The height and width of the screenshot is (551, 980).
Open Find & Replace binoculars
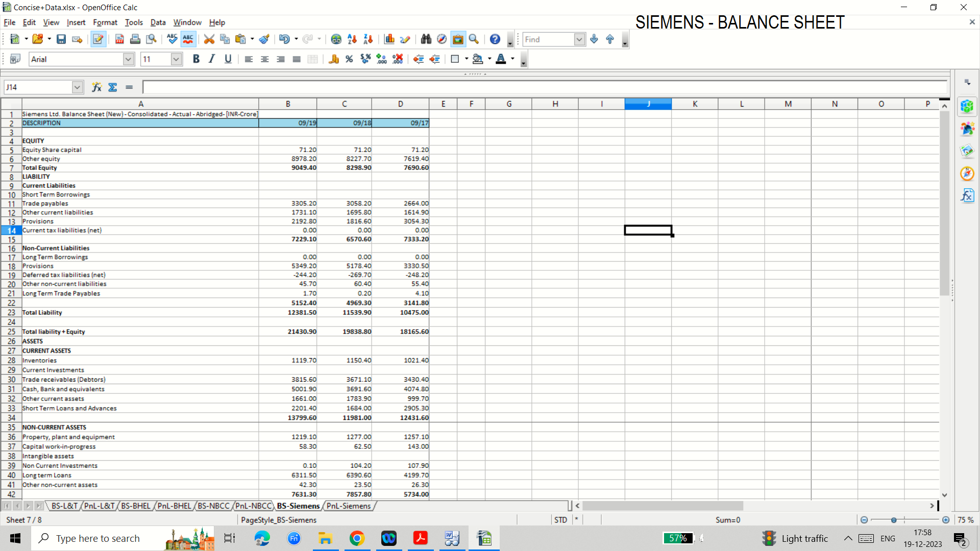coord(426,39)
